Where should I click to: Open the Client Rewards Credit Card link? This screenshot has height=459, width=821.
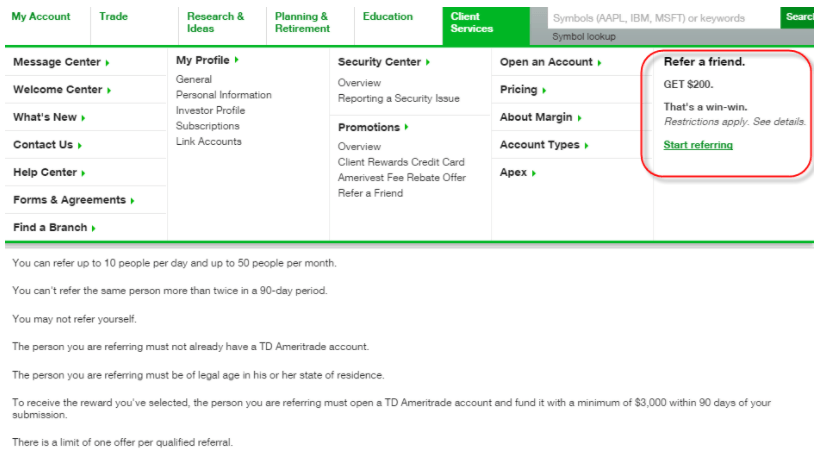pos(401,162)
